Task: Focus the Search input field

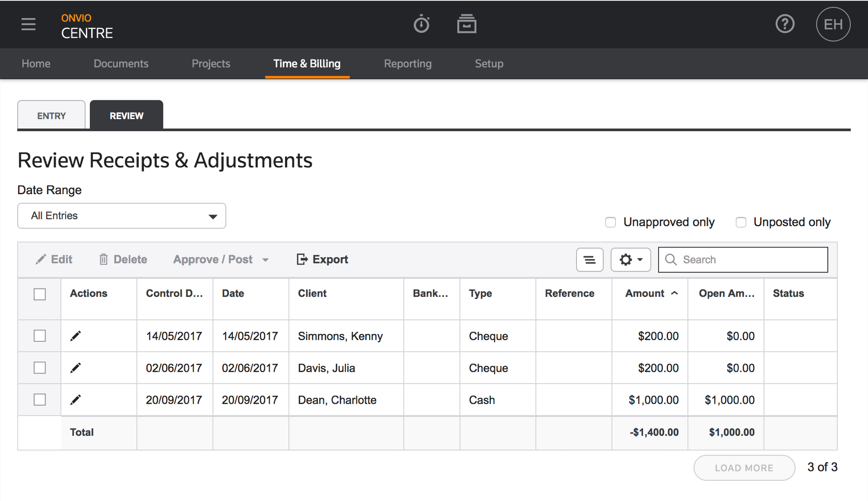Action: pyautogui.click(x=743, y=259)
